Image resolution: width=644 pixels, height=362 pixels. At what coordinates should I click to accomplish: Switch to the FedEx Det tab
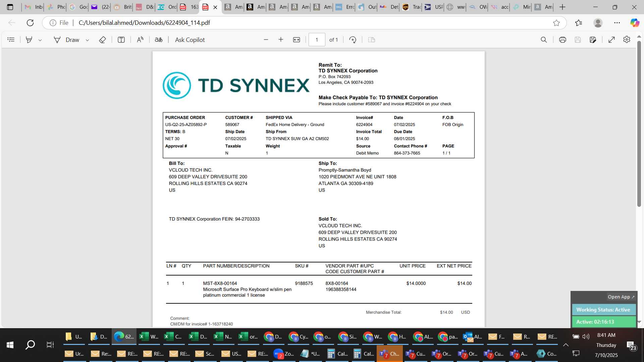[388, 7]
